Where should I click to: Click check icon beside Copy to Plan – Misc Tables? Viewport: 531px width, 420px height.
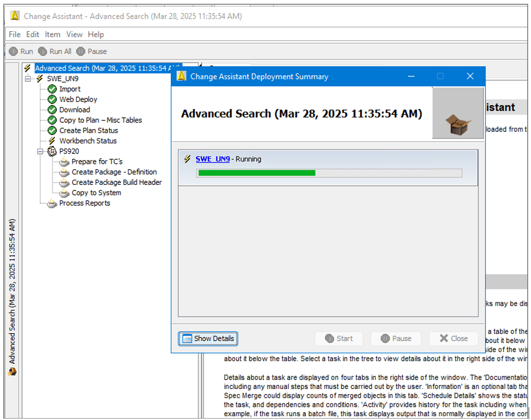(x=52, y=120)
